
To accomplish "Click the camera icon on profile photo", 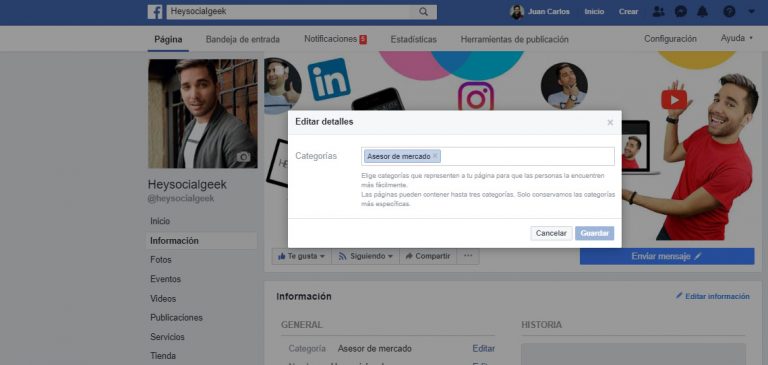I will [x=243, y=157].
